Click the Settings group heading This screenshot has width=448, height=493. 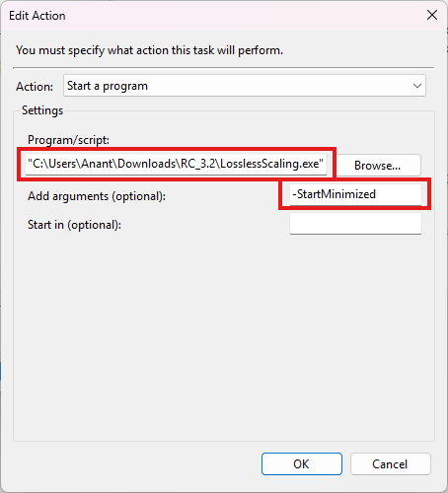pos(42,110)
